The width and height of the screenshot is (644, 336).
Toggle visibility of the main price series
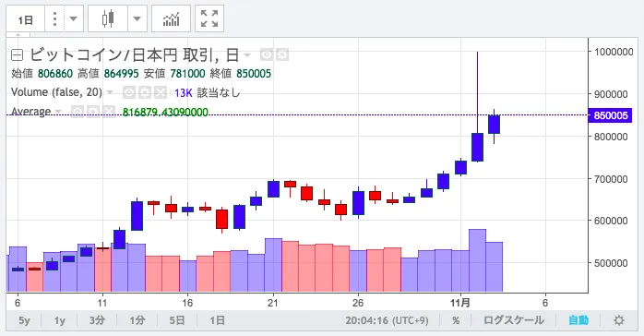click(x=267, y=54)
